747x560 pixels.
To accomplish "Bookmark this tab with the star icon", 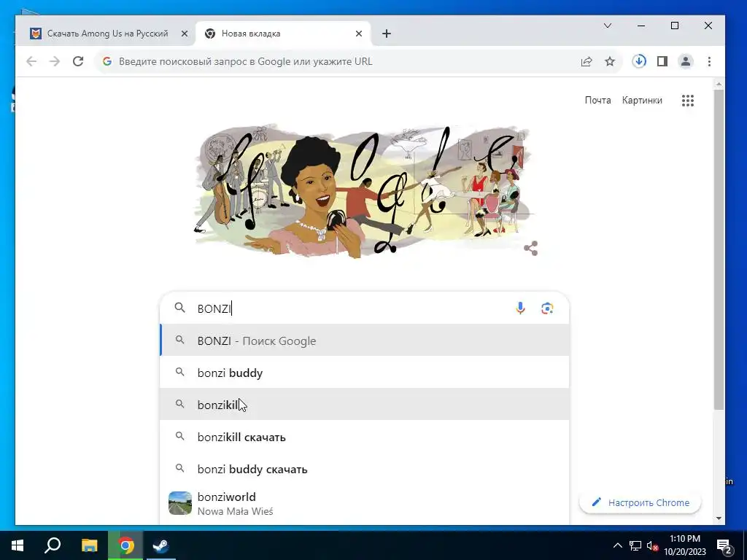I will (x=610, y=61).
